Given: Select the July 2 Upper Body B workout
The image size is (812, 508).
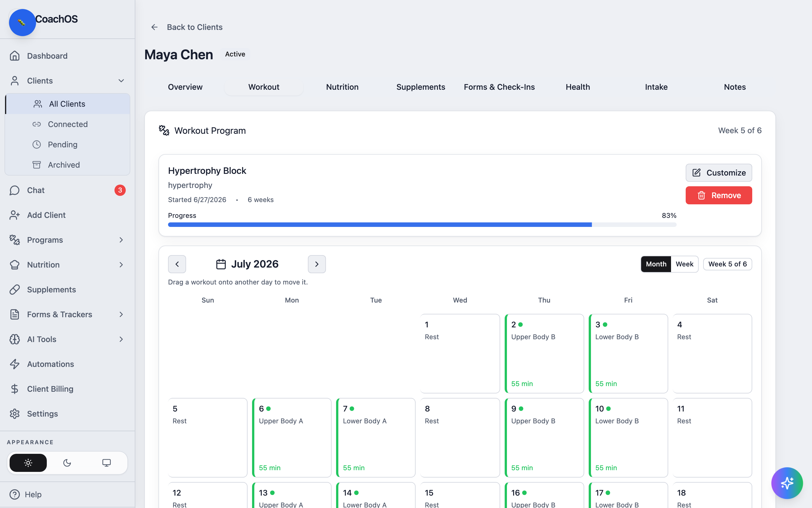Looking at the screenshot, I should [x=544, y=353].
